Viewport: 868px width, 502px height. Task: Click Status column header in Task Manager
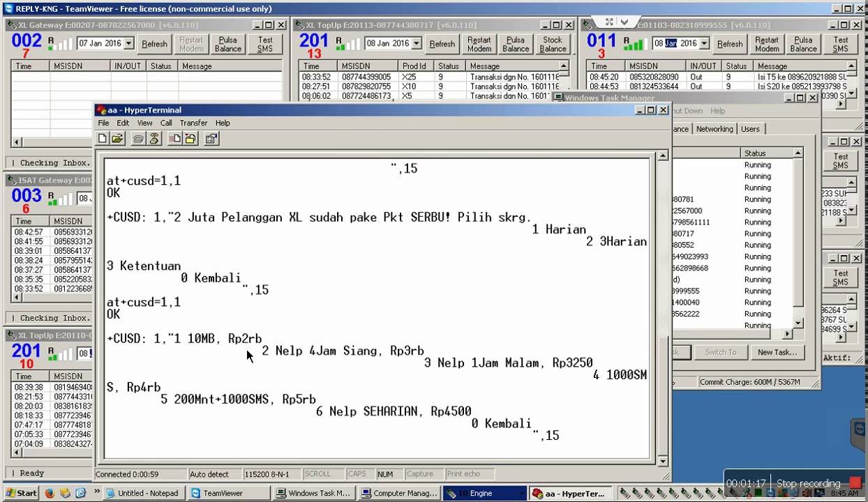tap(766, 153)
